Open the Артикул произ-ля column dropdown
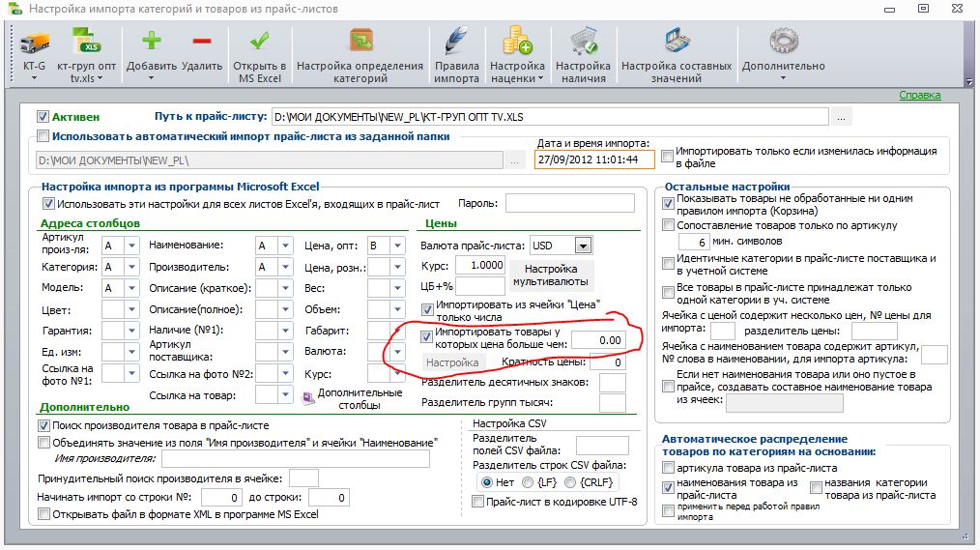This screenshot has height=550, width=980. click(131, 246)
